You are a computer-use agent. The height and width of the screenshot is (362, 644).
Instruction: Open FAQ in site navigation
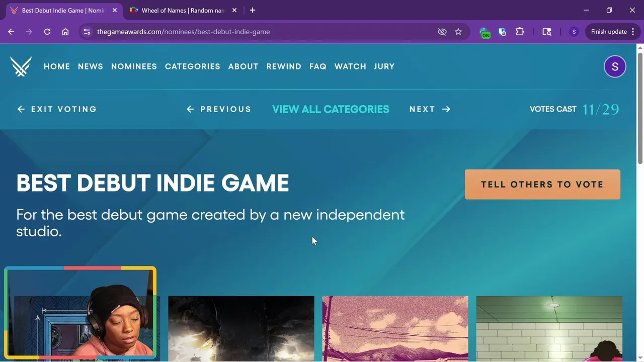point(318,66)
